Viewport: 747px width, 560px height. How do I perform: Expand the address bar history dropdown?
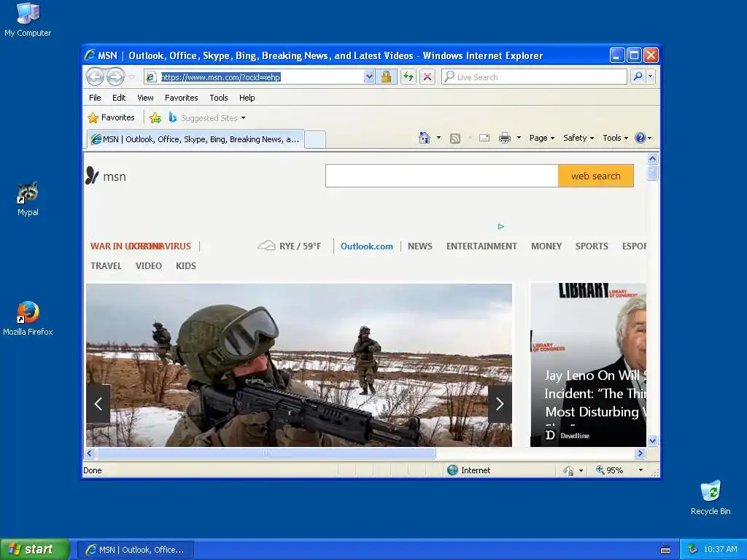(x=369, y=77)
